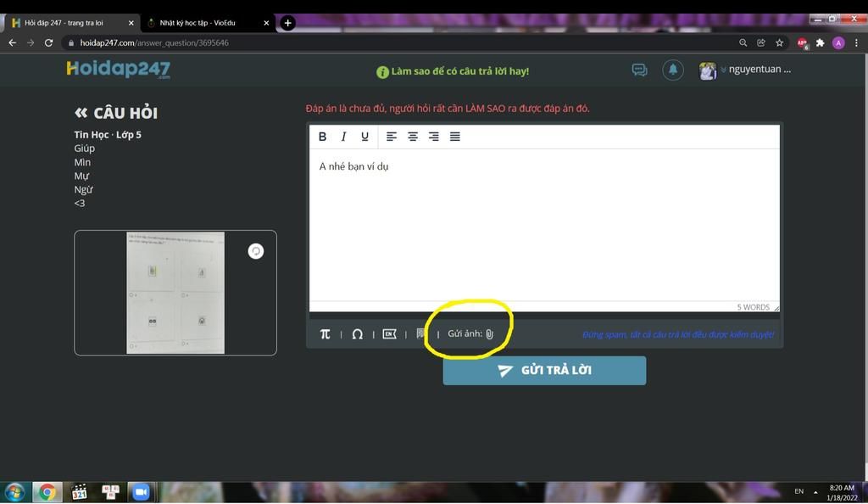868x504 pixels.
Task: Open the Windows Start menu
Action: (x=15, y=492)
